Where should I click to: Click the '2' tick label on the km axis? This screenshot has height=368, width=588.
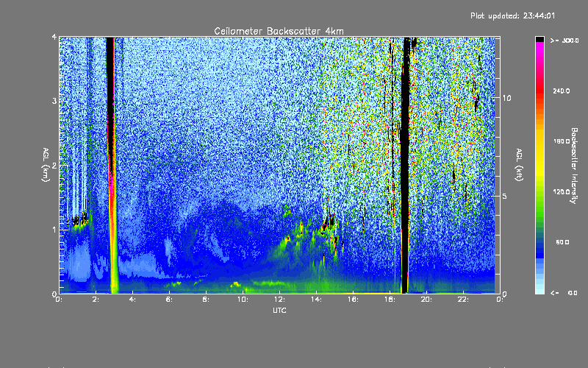(54, 165)
